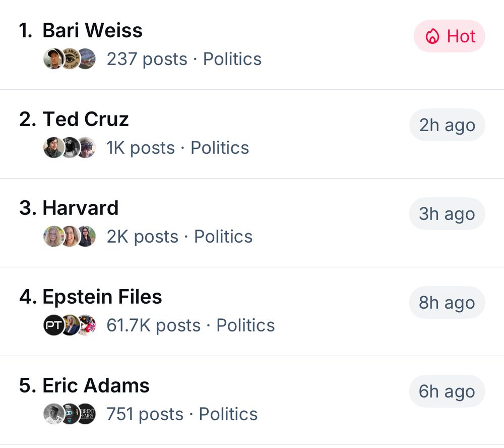Click the Politics label under Harvard
This screenshot has width=504, height=448.
click(223, 236)
